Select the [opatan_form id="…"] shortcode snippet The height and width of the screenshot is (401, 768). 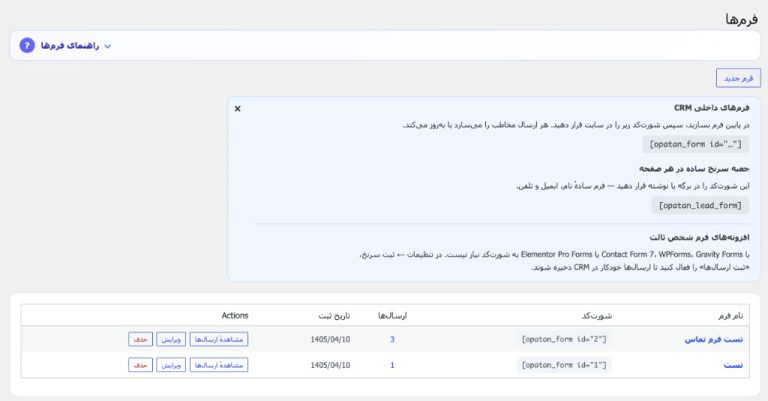696,144
